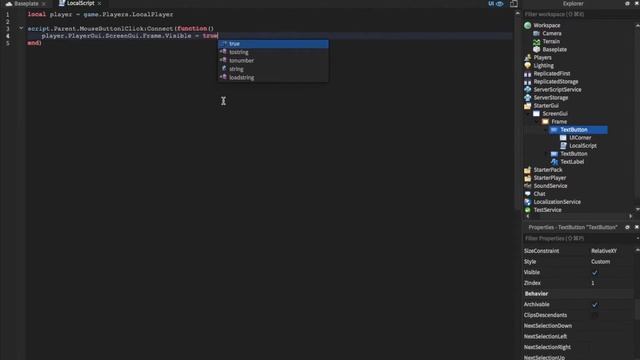
Task: Toggle the Archivable property checkbox
Action: click(x=595, y=305)
